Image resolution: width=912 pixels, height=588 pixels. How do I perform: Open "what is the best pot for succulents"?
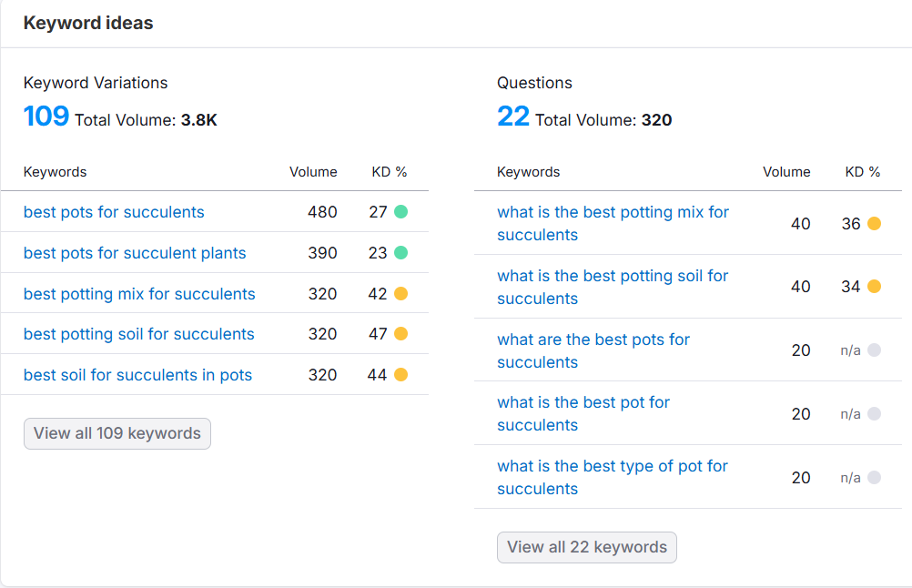pyautogui.click(x=583, y=413)
